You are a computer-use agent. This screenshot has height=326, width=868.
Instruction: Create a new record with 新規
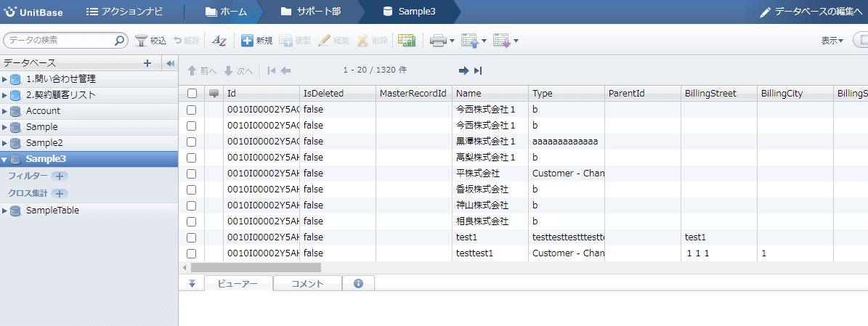point(256,41)
